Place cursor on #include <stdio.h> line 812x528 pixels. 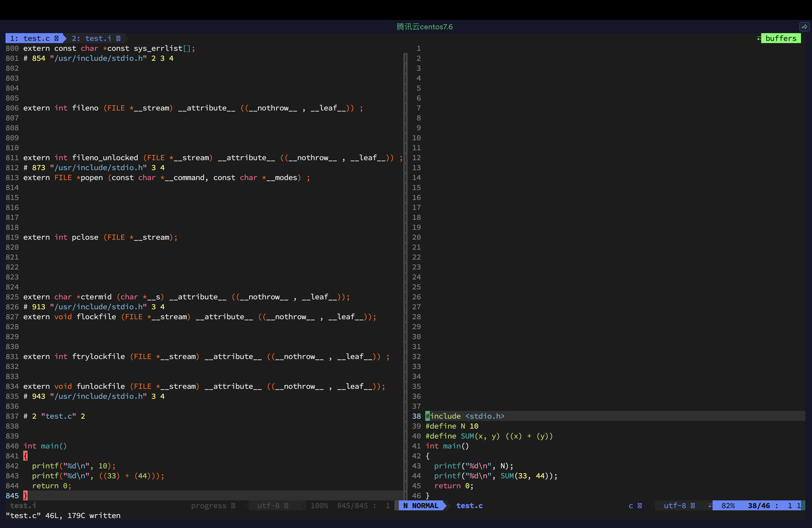(x=465, y=416)
